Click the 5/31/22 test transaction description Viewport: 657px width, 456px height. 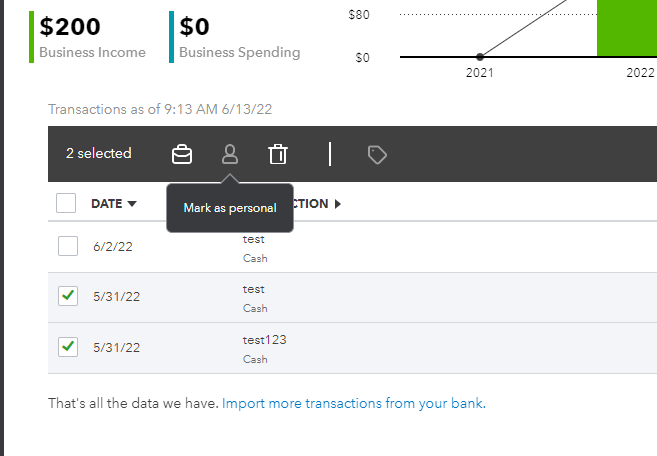[254, 289]
